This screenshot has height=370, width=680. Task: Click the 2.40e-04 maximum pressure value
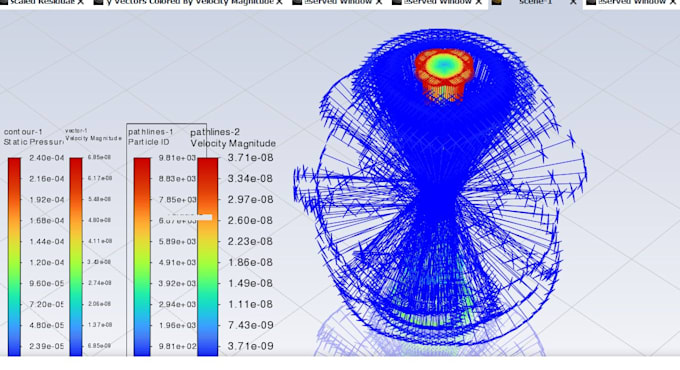tap(46, 158)
